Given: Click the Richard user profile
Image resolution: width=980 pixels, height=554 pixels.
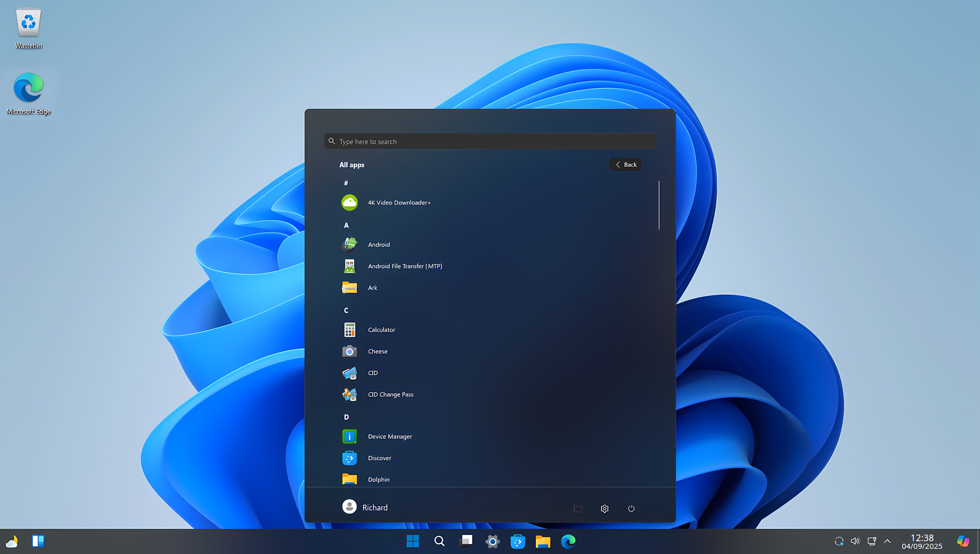Looking at the screenshot, I should 365,507.
